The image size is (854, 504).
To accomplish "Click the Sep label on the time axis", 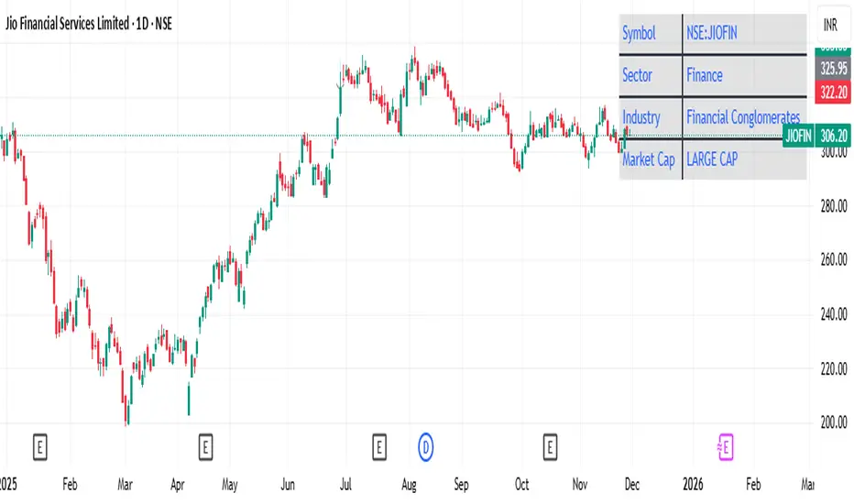I will (462, 483).
